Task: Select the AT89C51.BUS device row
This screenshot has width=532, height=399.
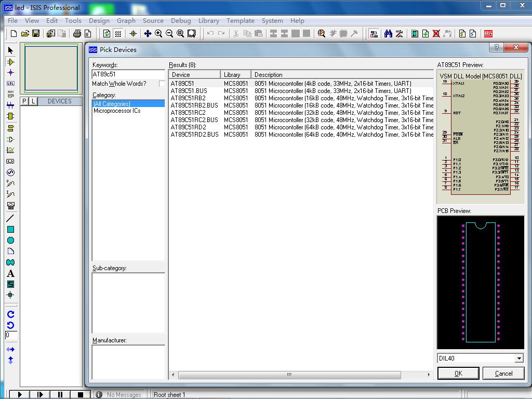Action: pyautogui.click(x=301, y=91)
